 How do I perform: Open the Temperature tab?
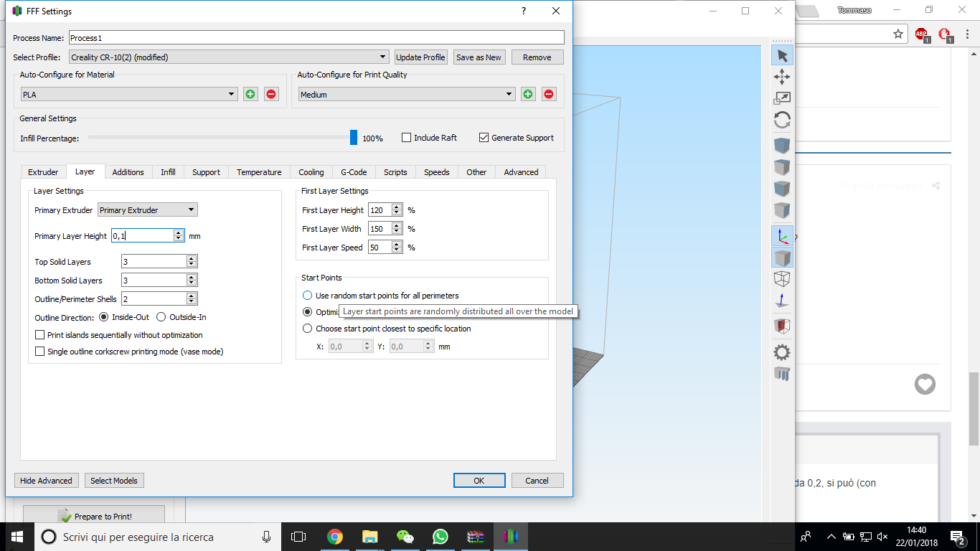pyautogui.click(x=259, y=172)
